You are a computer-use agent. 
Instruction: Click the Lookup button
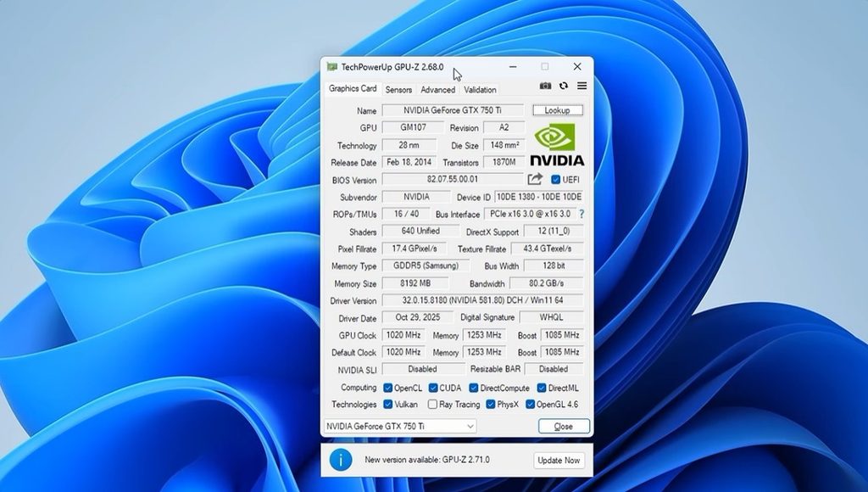point(558,110)
